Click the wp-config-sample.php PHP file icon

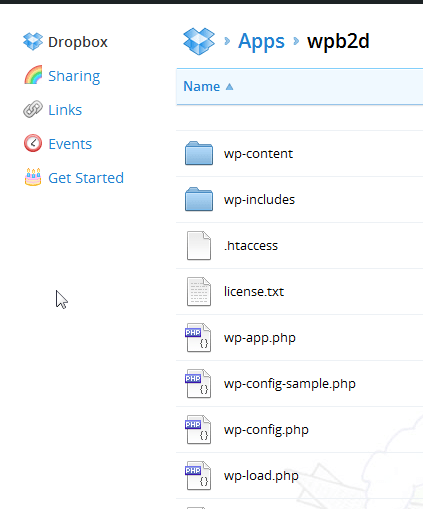click(x=198, y=384)
